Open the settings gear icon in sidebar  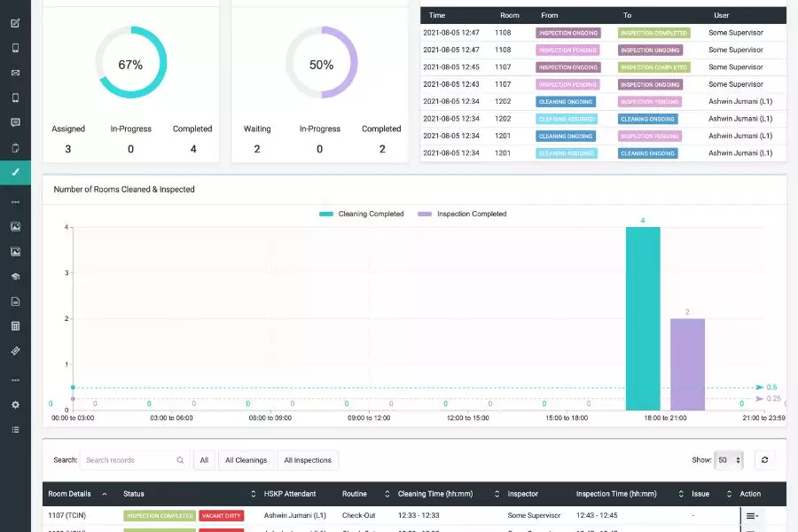[x=15, y=404]
